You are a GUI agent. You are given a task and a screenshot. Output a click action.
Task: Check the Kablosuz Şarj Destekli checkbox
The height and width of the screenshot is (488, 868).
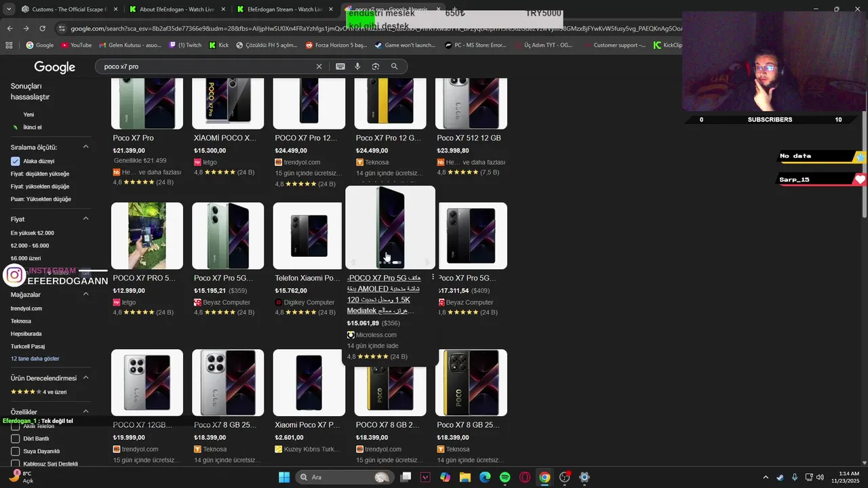15,464
